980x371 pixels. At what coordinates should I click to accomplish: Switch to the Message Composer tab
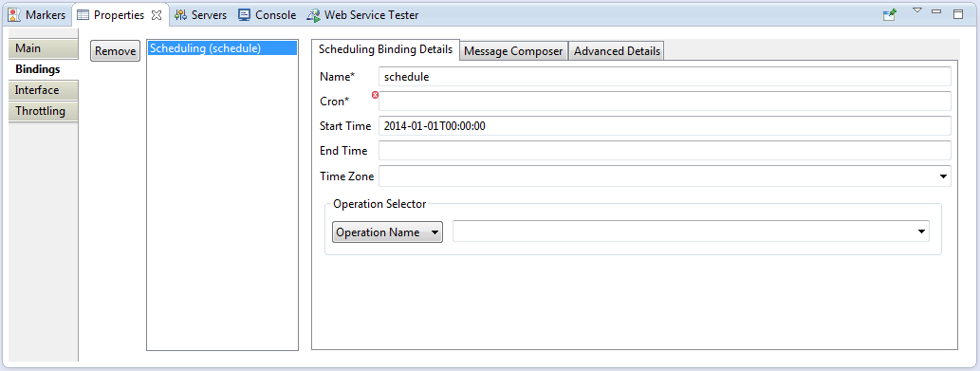pyautogui.click(x=513, y=51)
